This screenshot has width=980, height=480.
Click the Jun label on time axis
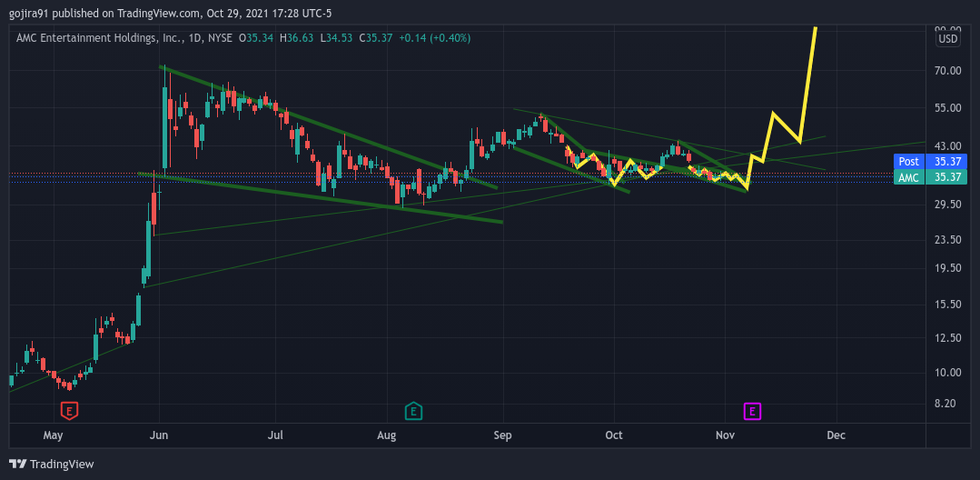pyautogui.click(x=160, y=435)
